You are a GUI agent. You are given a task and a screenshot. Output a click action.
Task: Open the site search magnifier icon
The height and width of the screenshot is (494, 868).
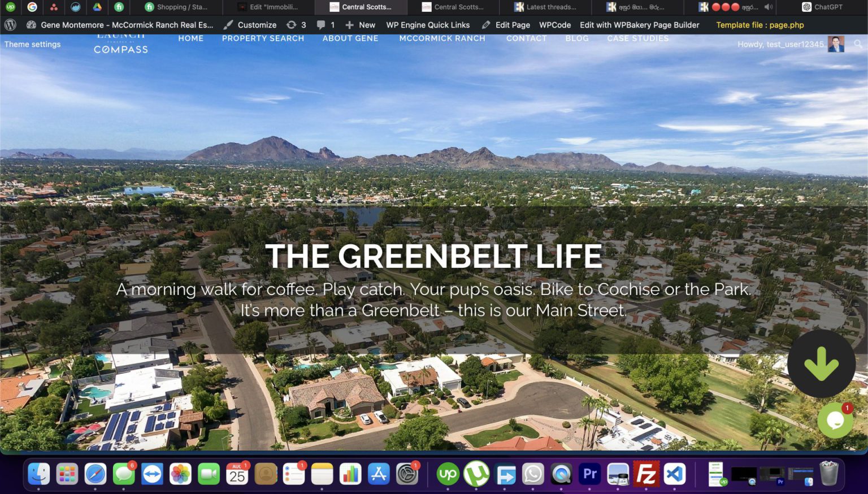858,44
